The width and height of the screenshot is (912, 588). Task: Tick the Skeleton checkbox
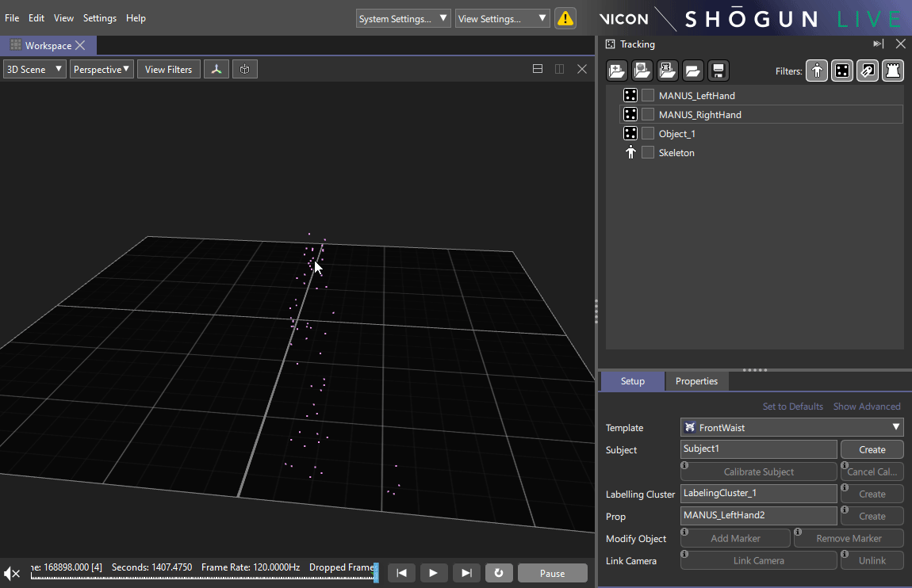pyautogui.click(x=648, y=152)
